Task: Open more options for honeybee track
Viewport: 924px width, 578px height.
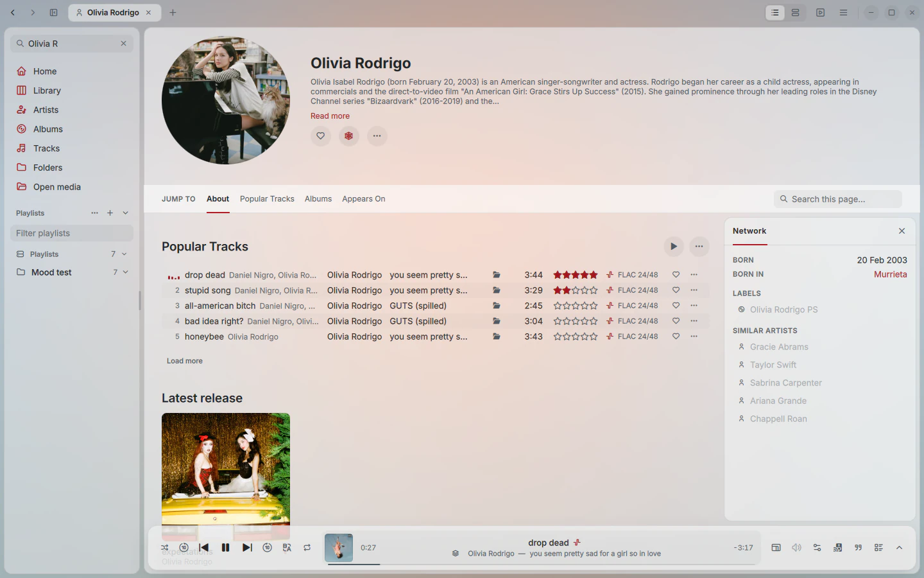Action: [x=694, y=337]
